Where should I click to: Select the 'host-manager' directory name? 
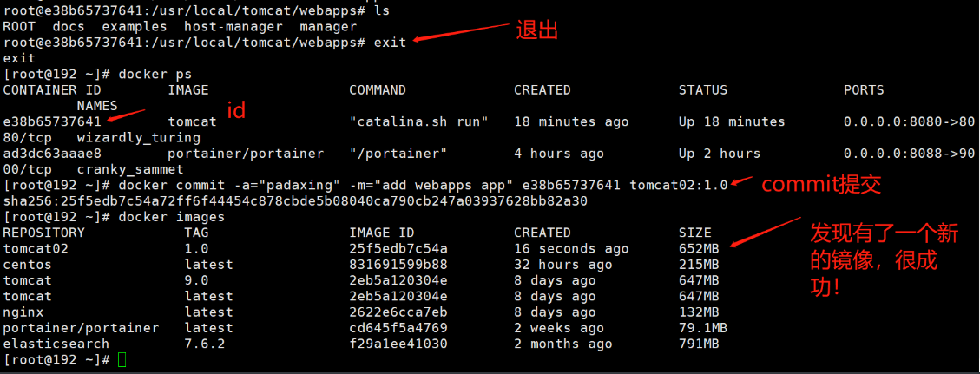(233, 27)
